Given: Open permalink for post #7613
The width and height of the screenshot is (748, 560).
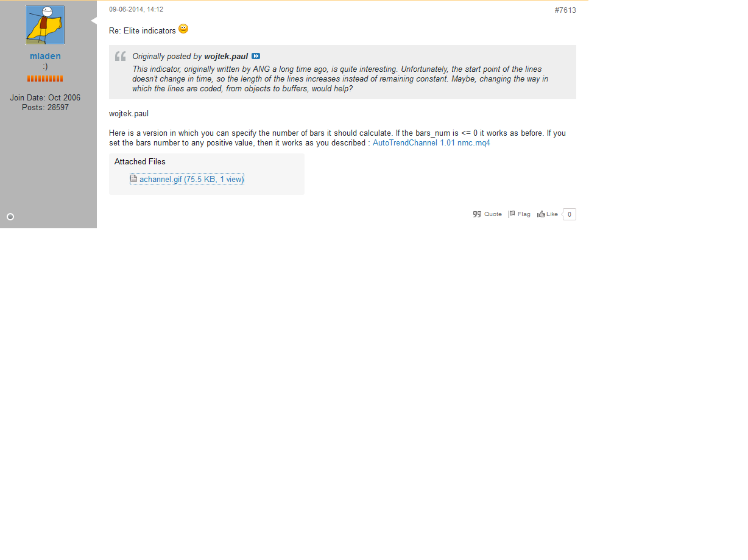Looking at the screenshot, I should (565, 10).
